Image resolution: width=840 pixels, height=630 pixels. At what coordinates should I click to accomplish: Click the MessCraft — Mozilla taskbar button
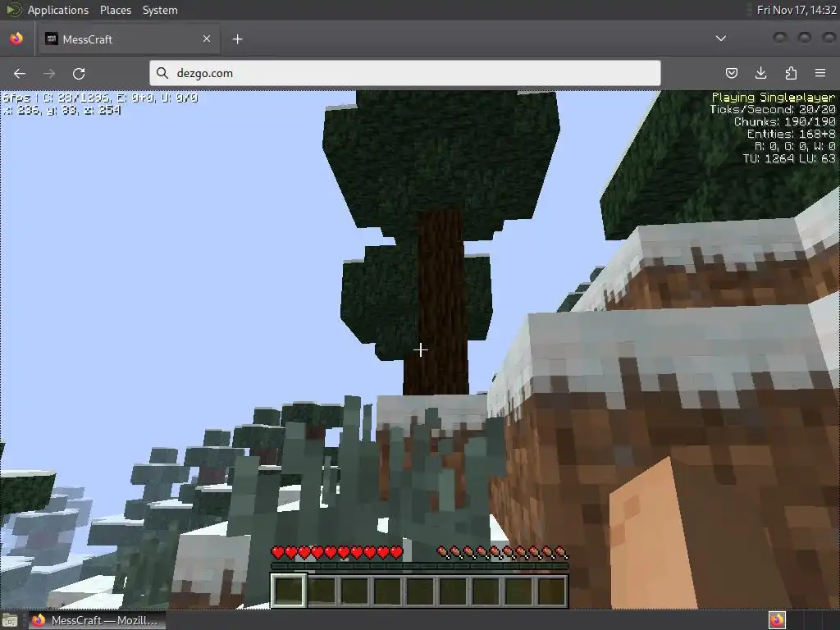coord(97,620)
